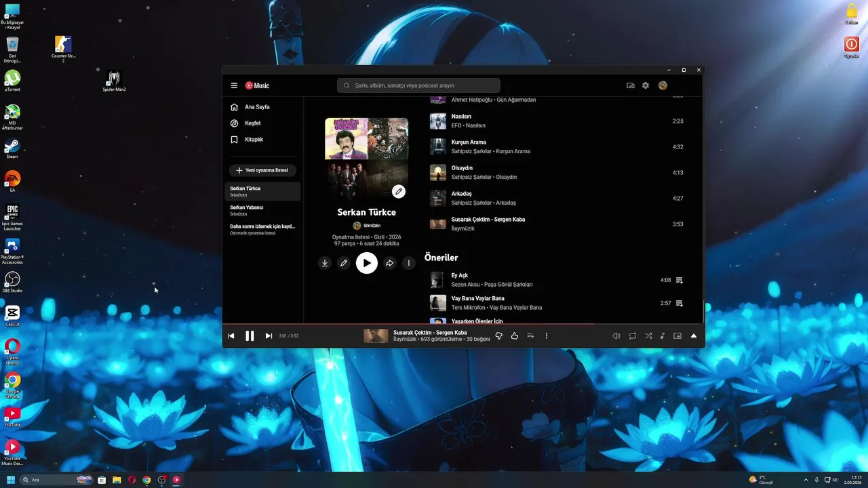
Task: Focus the song search field
Action: tap(418, 85)
